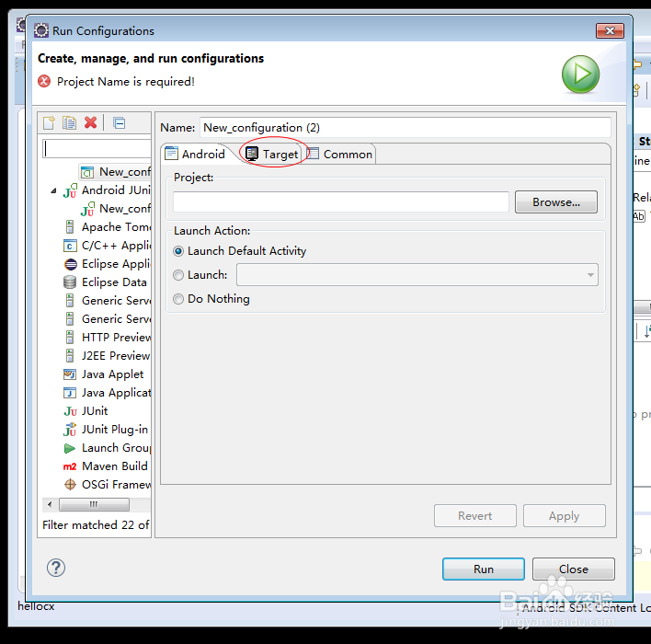Duplicate the selected launch configuration
The image size is (651, 644).
(69, 123)
